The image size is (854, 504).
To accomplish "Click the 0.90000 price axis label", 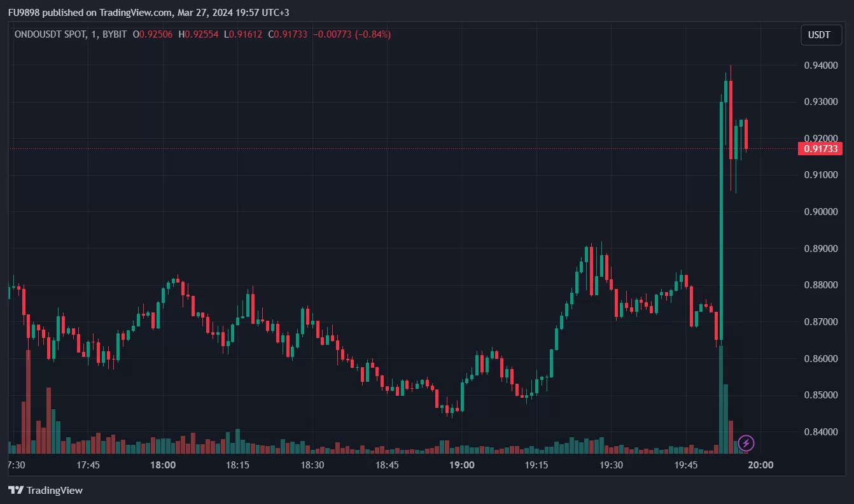I will point(820,212).
